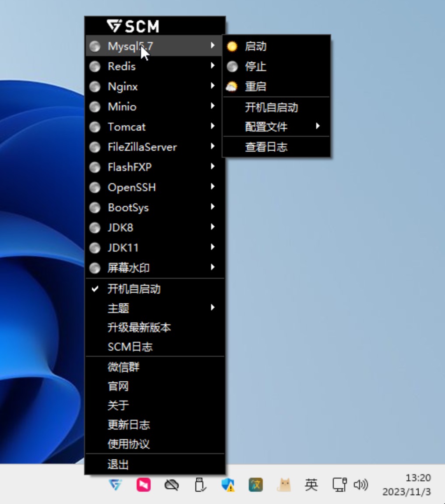Click the SCM logo header

point(133,26)
